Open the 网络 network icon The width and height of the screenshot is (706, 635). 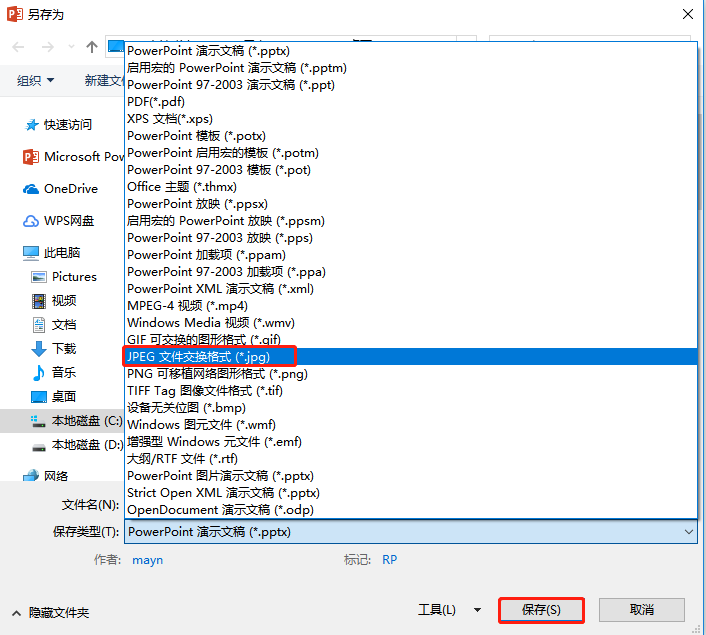31,475
